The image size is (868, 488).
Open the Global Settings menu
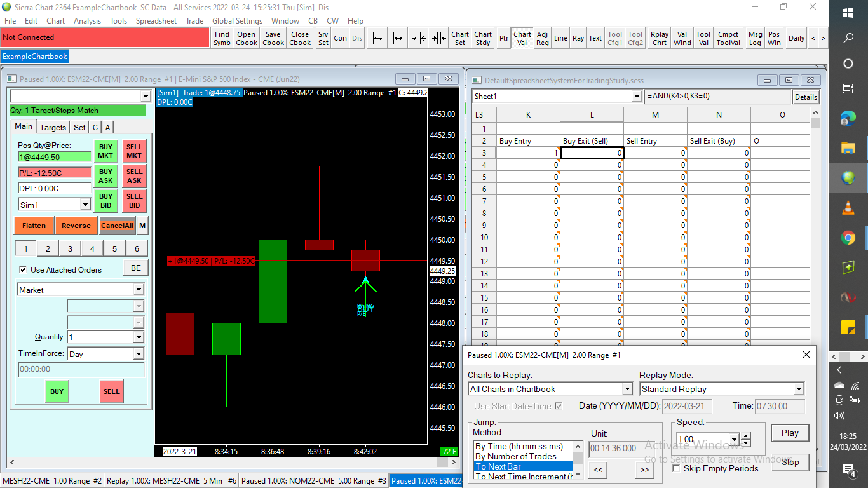coord(238,20)
